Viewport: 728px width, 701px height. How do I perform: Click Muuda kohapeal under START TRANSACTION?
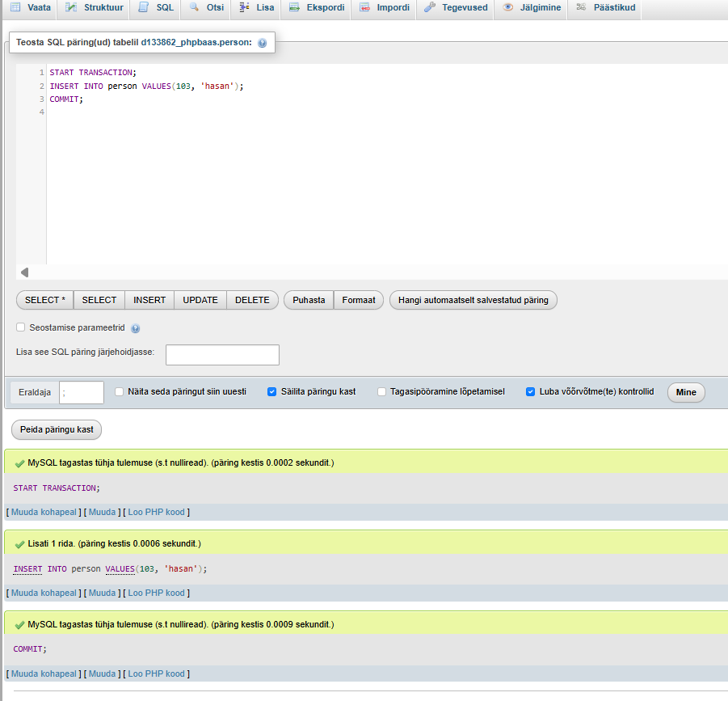tap(44, 512)
